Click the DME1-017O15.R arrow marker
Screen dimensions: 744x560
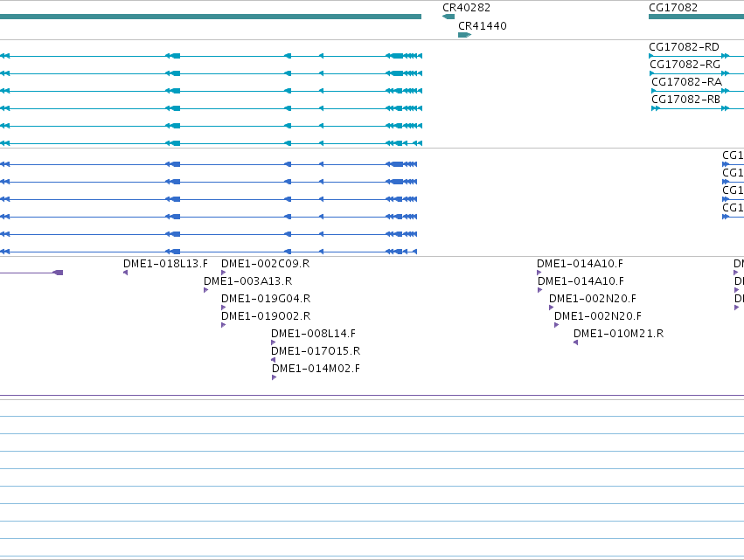tap(273, 360)
